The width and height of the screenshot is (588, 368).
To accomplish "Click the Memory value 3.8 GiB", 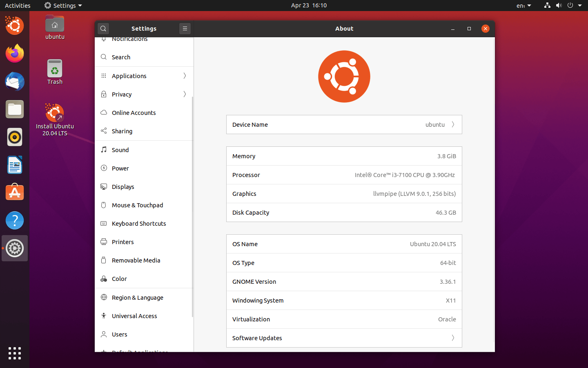I will [447, 156].
